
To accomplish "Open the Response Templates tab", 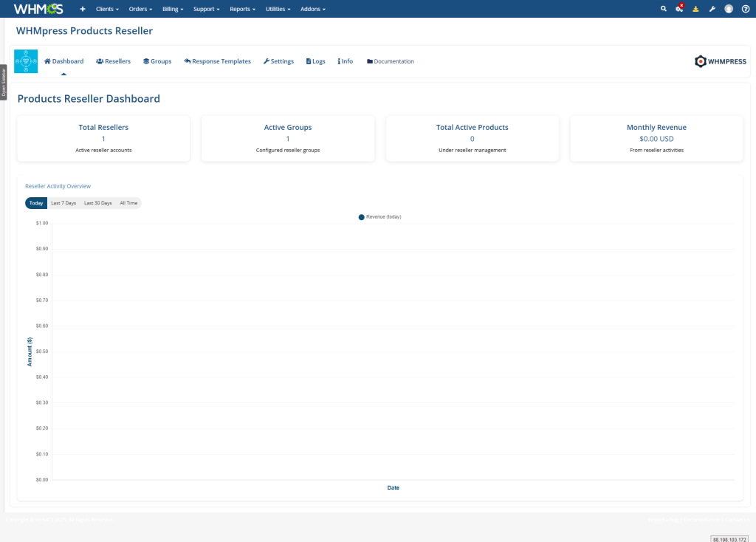I will (217, 61).
